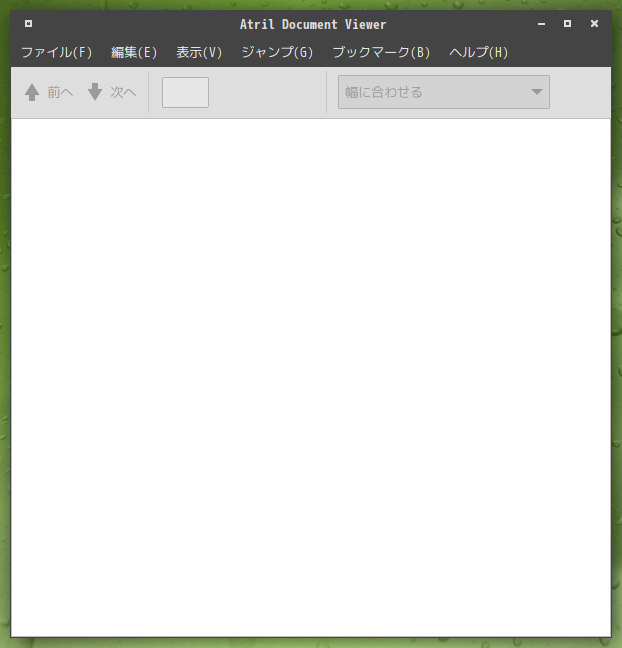This screenshot has width=622, height=648.
Task: Close the Atril Document Viewer window
Action: click(x=594, y=24)
